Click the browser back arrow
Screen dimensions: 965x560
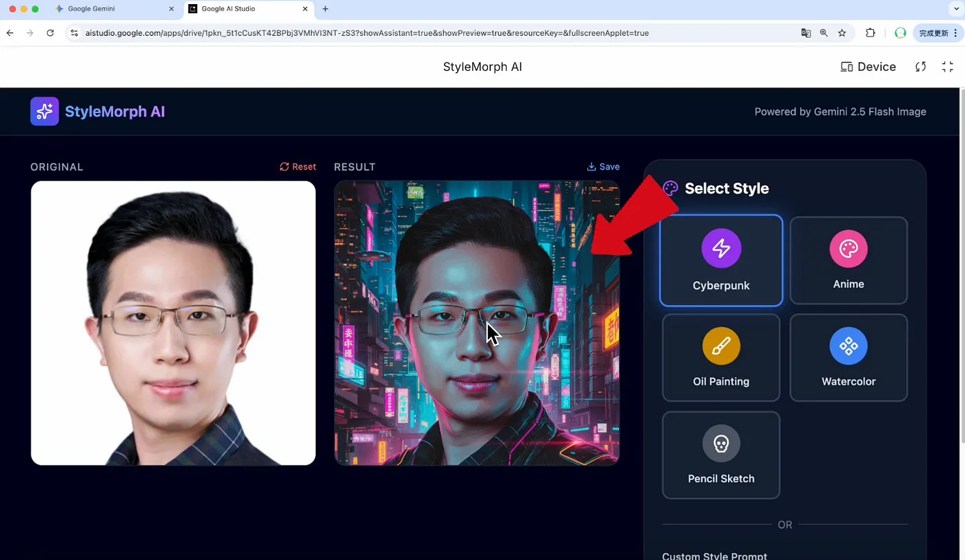click(x=10, y=33)
